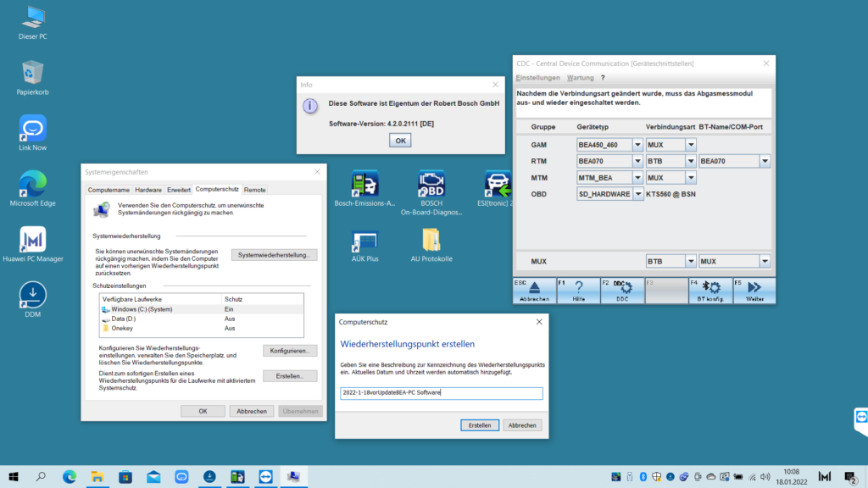
Task: Click the volume speaker tray icon
Action: pos(765,476)
